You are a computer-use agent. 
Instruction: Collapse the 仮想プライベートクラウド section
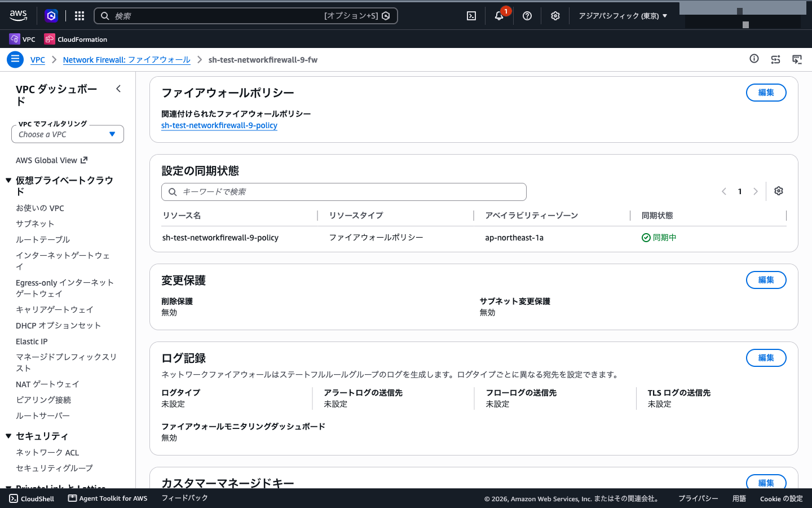coord(8,181)
